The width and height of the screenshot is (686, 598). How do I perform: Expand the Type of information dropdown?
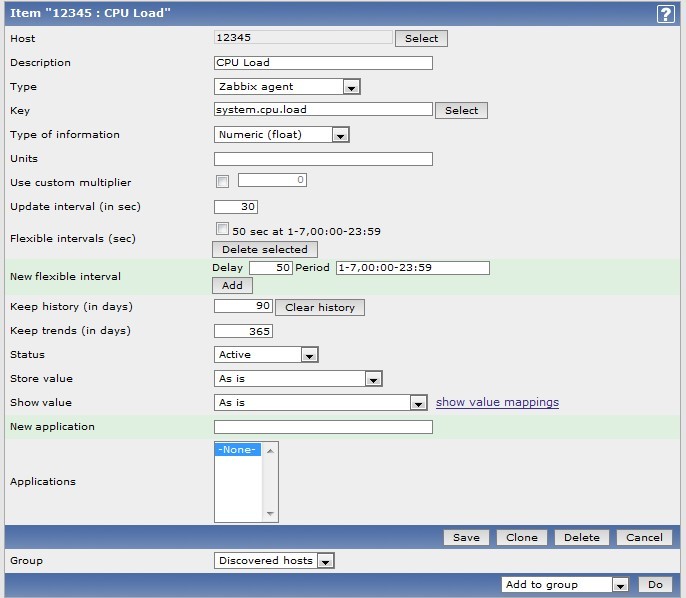point(281,135)
